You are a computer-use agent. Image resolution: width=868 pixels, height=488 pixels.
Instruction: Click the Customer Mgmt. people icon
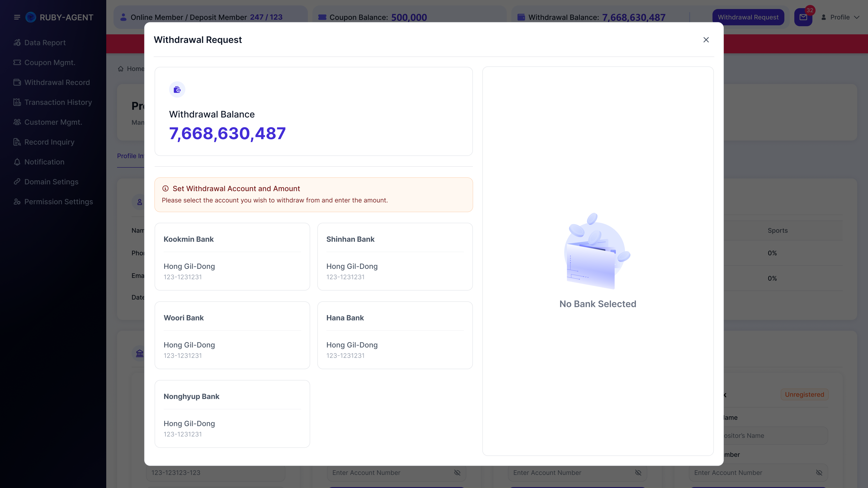click(x=17, y=122)
